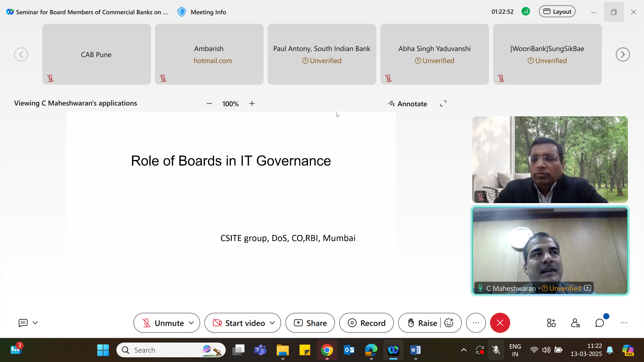The width and height of the screenshot is (644, 362).
Task: Select Paul Antony, South Indian Bank tile
Action: pos(322,54)
